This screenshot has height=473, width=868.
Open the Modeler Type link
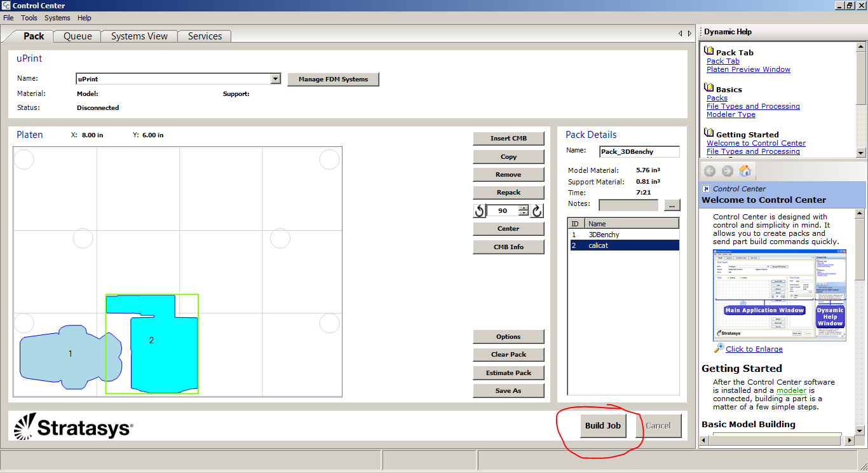(731, 114)
